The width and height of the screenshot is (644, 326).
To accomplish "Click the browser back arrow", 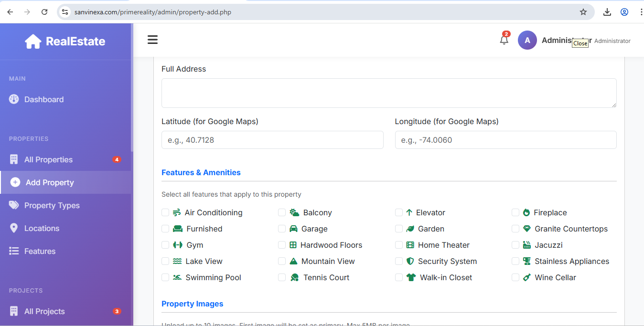I will click(x=10, y=12).
